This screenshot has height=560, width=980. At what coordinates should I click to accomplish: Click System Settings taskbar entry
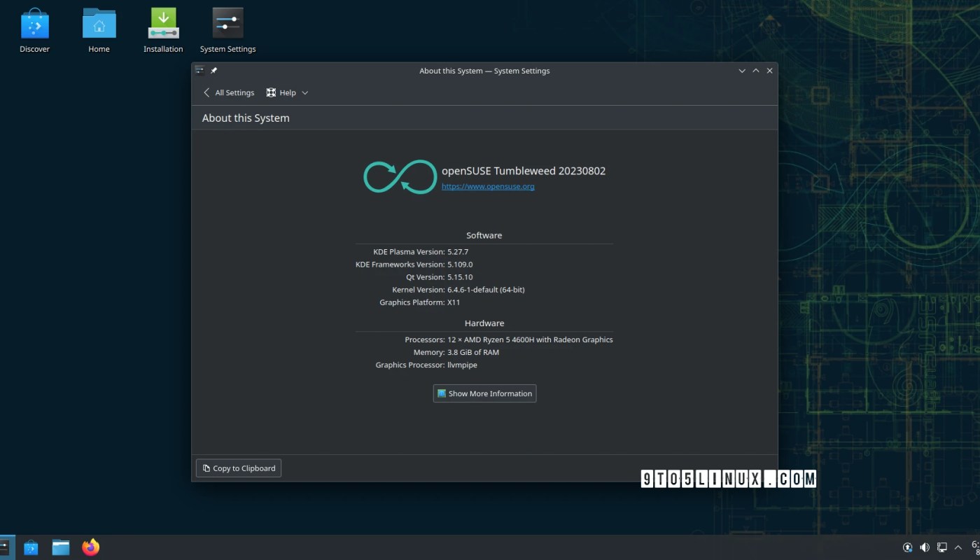coord(6,547)
